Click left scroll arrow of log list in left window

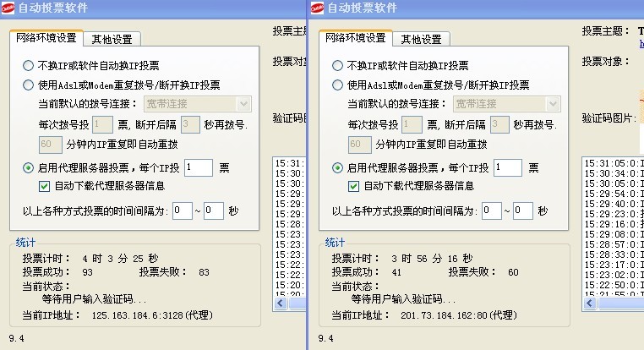(281, 304)
